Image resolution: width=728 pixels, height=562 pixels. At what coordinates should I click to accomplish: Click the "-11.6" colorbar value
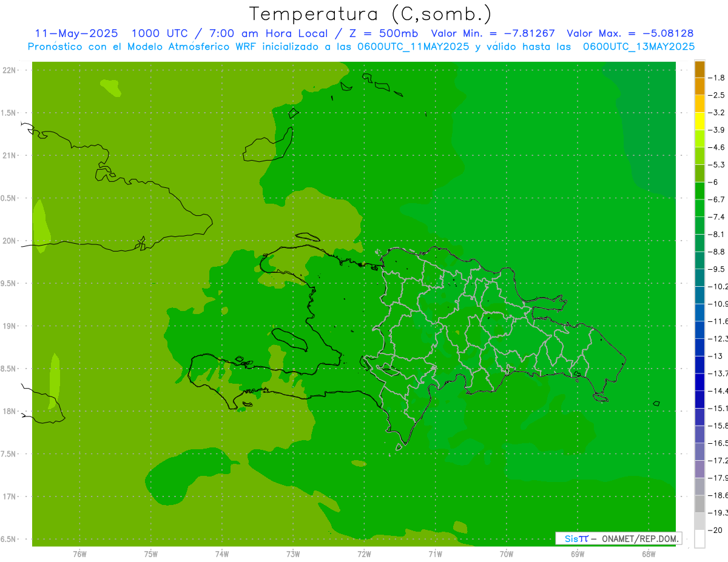click(x=718, y=321)
